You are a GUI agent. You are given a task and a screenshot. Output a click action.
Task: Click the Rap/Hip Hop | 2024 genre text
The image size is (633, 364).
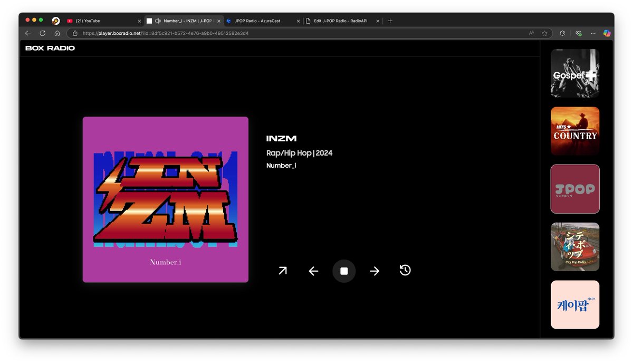point(300,153)
